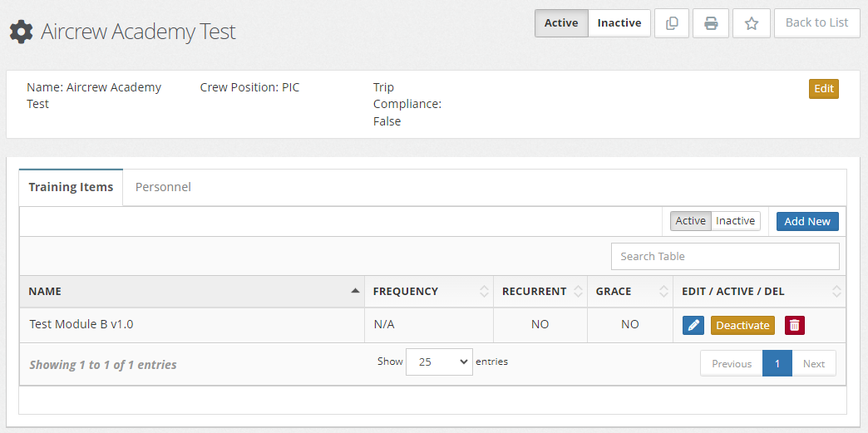Switch to the Personnel tab
This screenshot has width=868, height=433.
163,187
